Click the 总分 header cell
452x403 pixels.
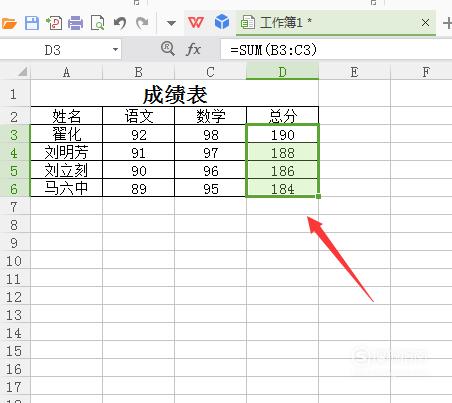pyautogui.click(x=282, y=116)
